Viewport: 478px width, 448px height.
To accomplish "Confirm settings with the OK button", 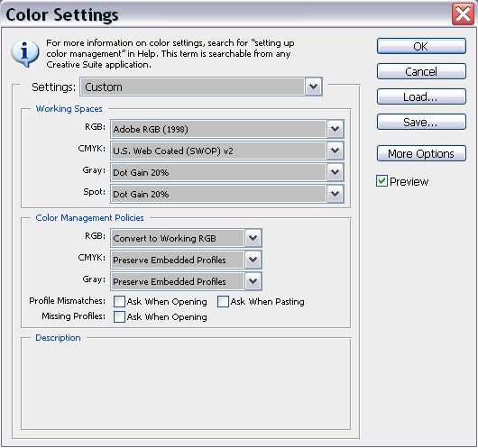I will [x=421, y=46].
